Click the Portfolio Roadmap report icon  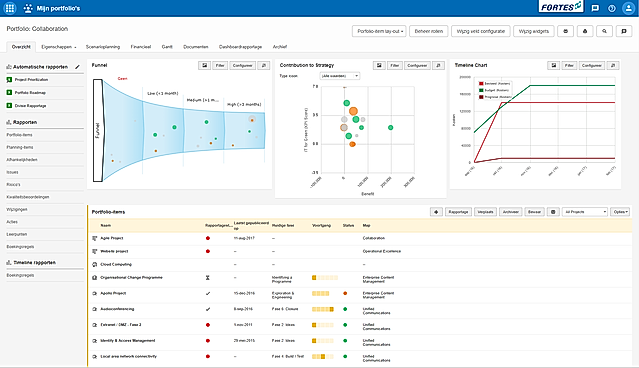pyautogui.click(x=9, y=93)
